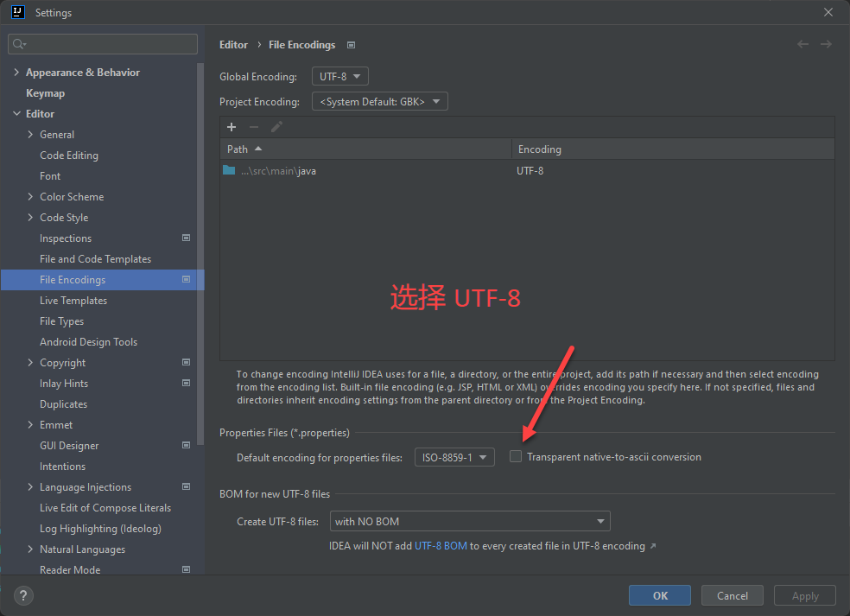The width and height of the screenshot is (850, 616).
Task: Expand the Copyright node
Action: [30, 362]
